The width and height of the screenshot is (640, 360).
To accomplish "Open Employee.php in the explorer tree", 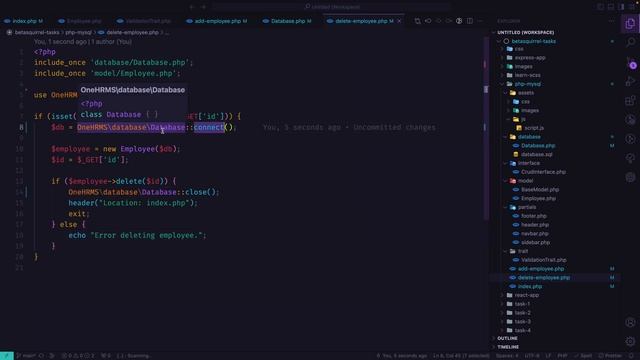I will pos(538,198).
